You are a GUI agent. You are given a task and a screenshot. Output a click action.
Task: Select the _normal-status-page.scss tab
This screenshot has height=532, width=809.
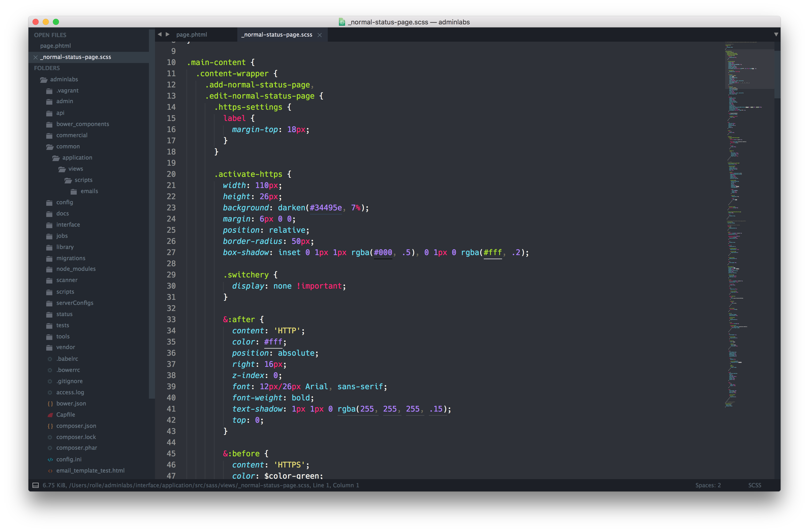[x=277, y=34]
